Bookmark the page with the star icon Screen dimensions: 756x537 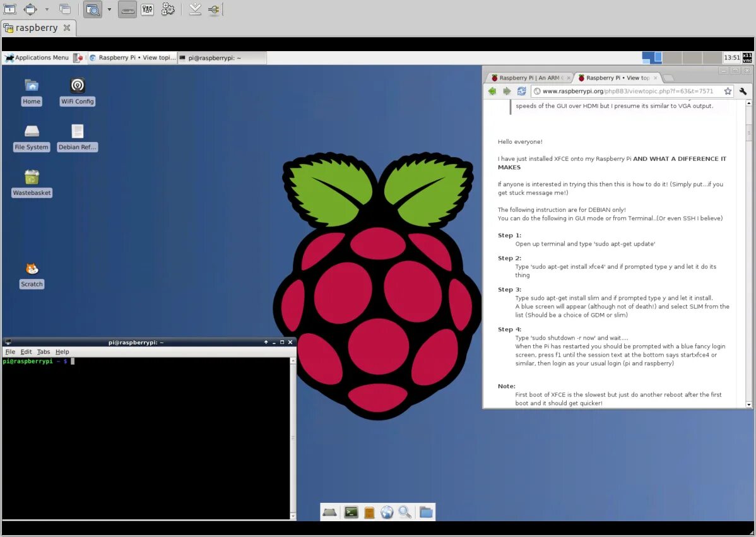click(x=728, y=91)
